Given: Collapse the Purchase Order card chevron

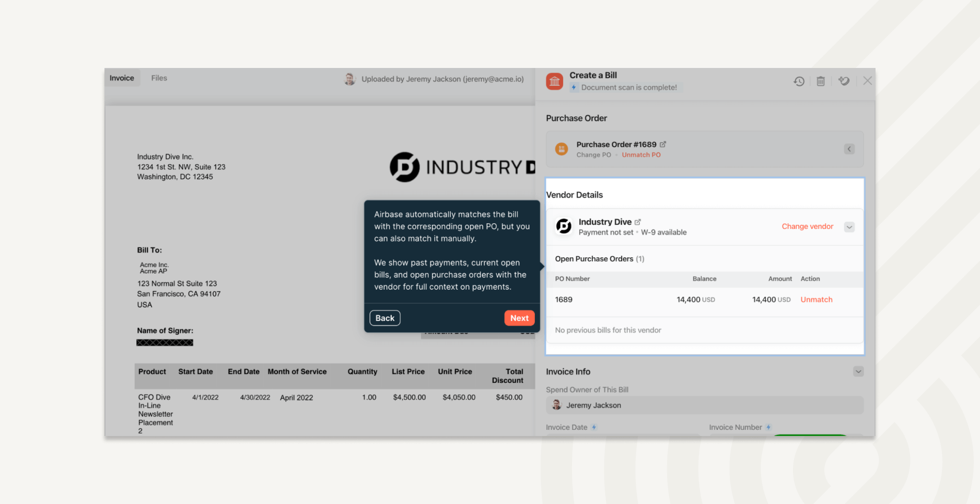Looking at the screenshot, I should tap(849, 149).
